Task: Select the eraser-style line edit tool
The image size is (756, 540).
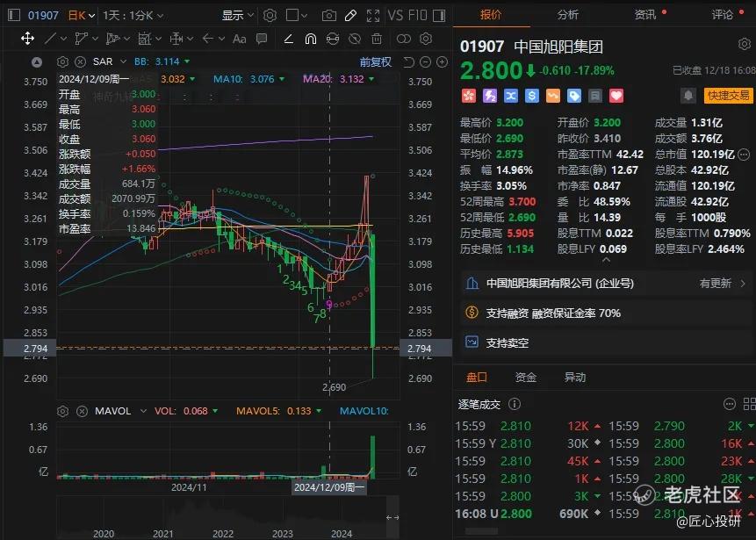Action: click(288, 38)
